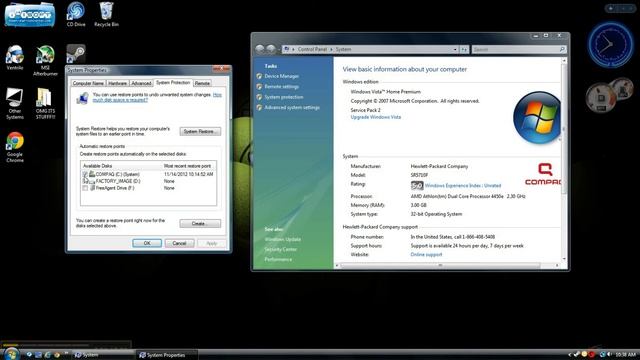Click the Windows Vista logo orb image
Image resolution: width=640 pixels, height=360 pixels.
click(537, 118)
